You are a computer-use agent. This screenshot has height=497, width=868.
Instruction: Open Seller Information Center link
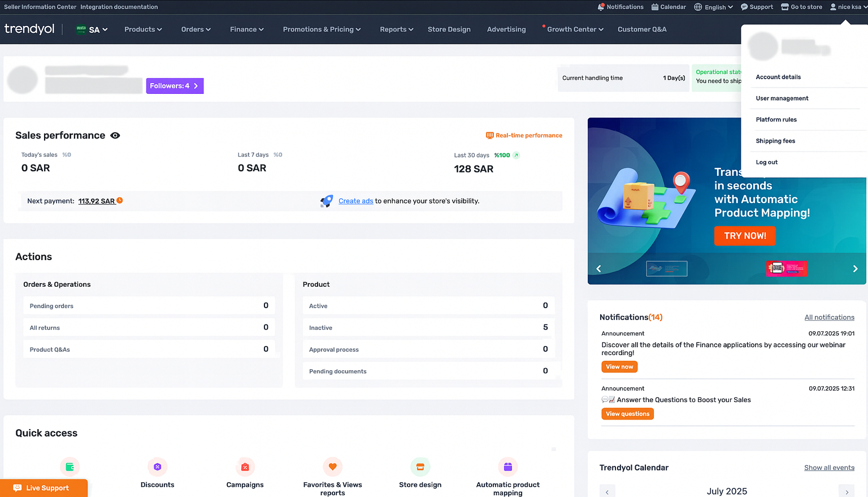40,7
